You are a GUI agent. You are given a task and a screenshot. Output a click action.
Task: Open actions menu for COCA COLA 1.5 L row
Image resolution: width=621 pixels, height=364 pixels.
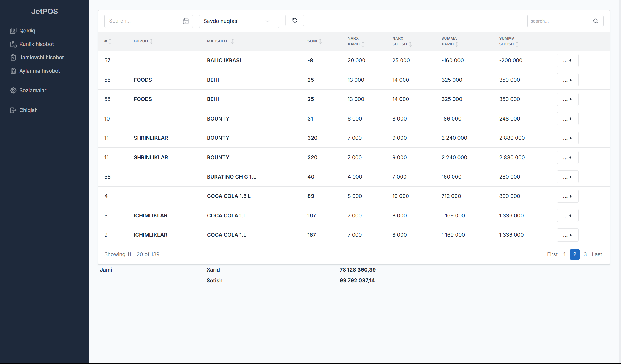coord(568,196)
